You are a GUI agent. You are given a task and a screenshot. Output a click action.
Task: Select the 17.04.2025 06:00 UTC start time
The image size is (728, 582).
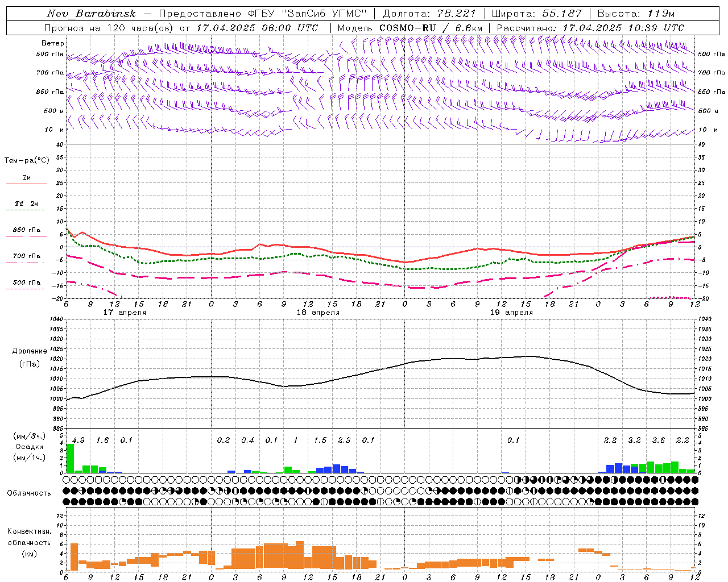click(x=257, y=28)
